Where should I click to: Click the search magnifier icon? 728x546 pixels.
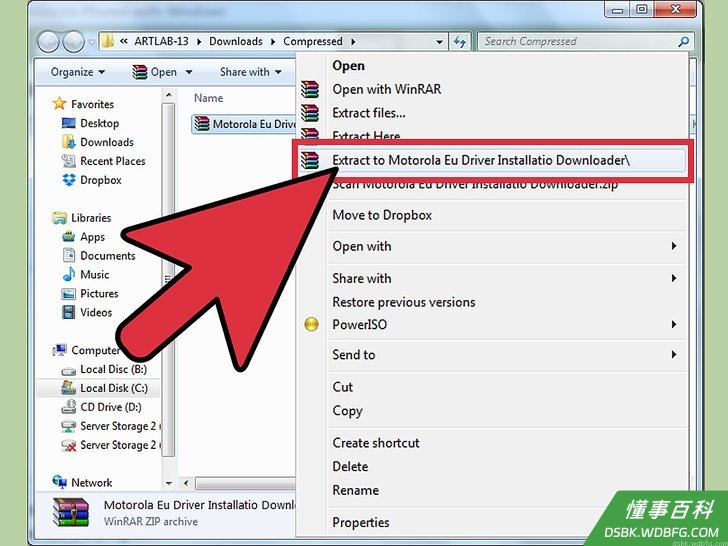(x=683, y=42)
